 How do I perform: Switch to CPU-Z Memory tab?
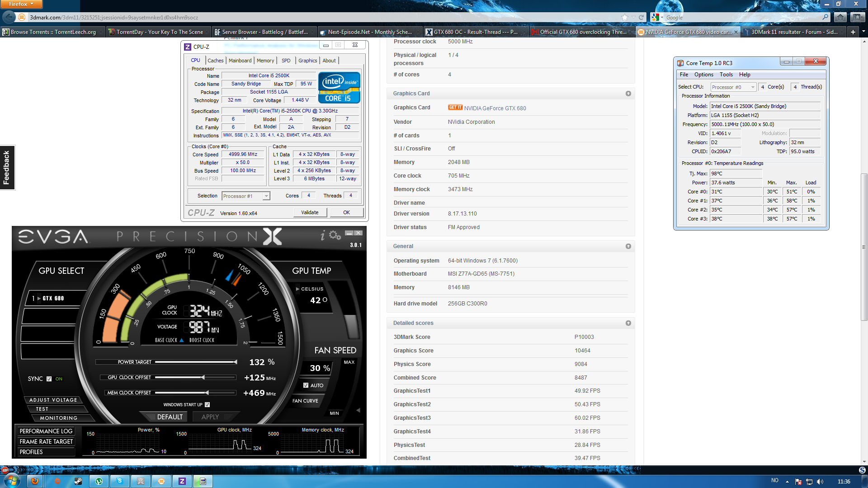(265, 61)
